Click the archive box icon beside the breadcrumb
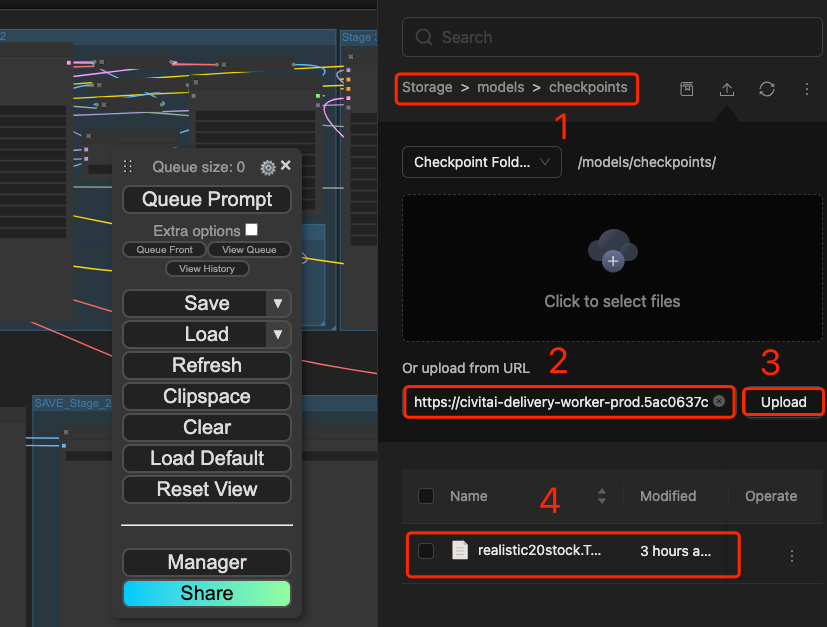The image size is (827, 627). [x=687, y=89]
